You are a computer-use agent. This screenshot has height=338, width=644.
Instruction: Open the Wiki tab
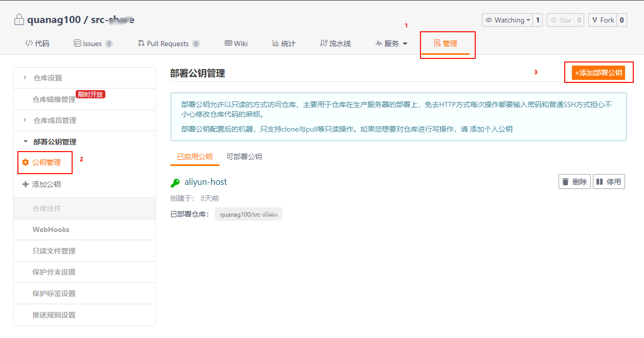[x=236, y=44]
